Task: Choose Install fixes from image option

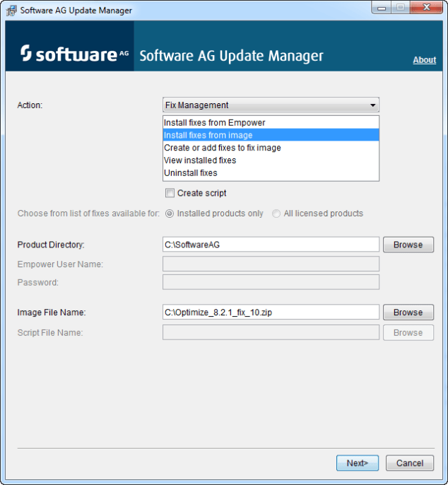Action: (x=271, y=135)
